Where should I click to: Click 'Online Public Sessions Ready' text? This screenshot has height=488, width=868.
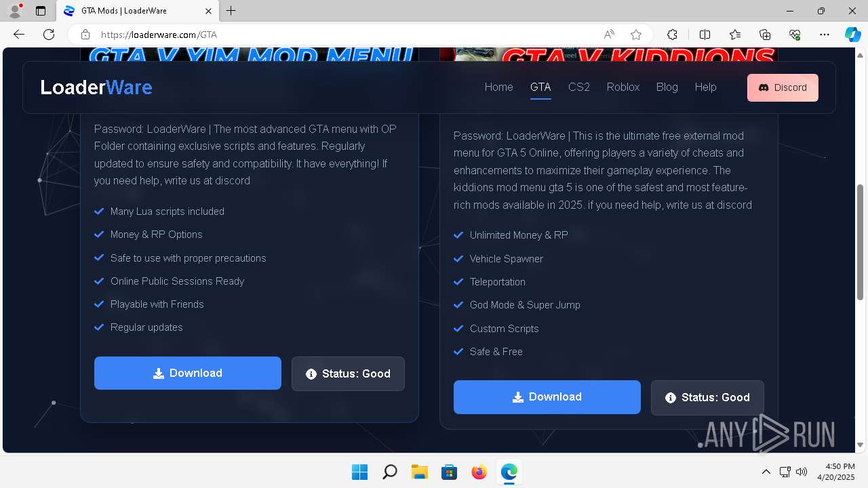point(177,281)
